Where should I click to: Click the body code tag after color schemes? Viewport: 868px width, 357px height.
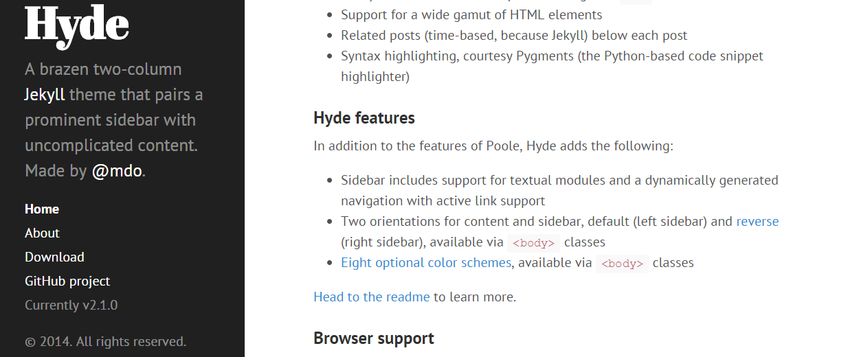pos(622,263)
